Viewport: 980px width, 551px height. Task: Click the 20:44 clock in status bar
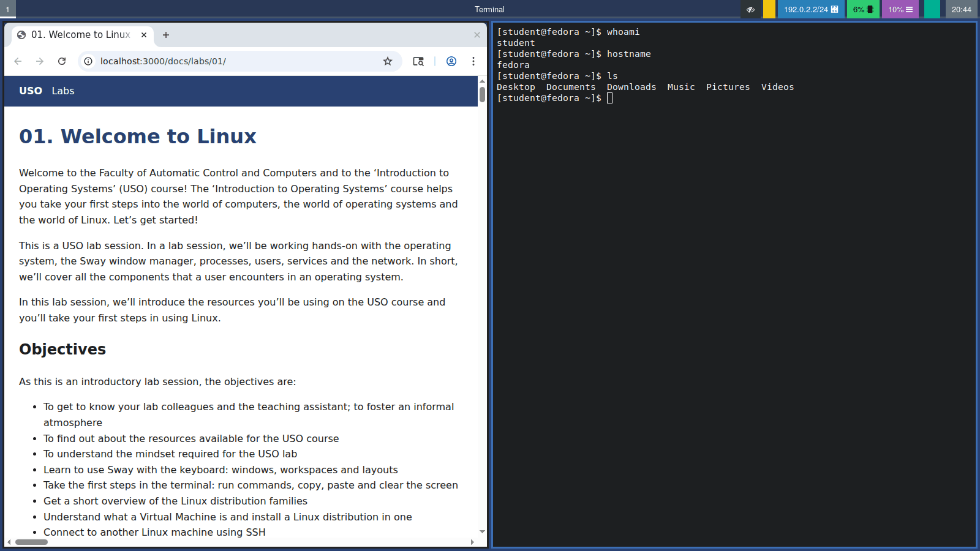962,9
